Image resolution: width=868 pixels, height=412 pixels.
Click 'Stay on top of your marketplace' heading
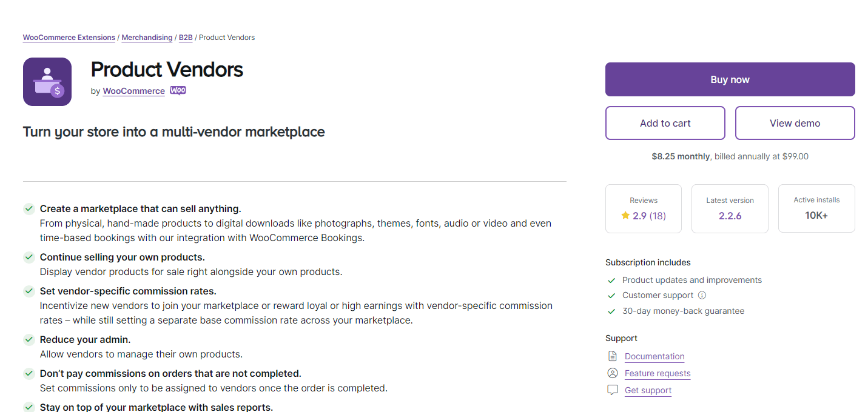[156, 407]
